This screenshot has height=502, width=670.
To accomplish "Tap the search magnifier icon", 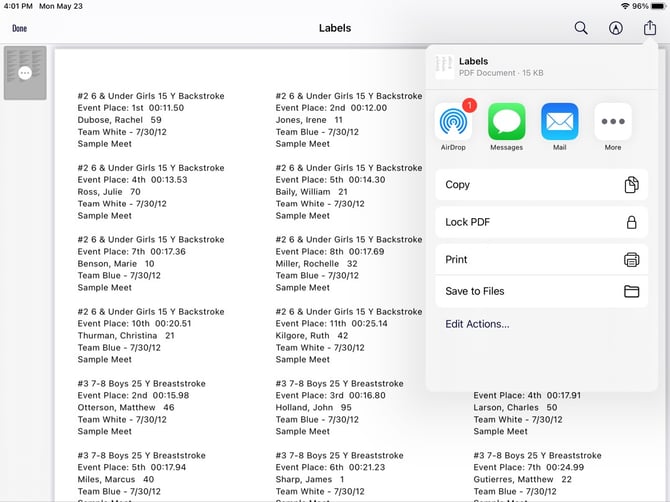I will (581, 28).
